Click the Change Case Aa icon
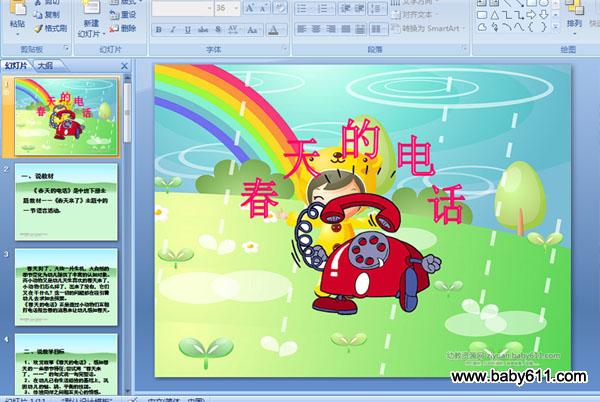The image size is (600, 402). point(253,29)
